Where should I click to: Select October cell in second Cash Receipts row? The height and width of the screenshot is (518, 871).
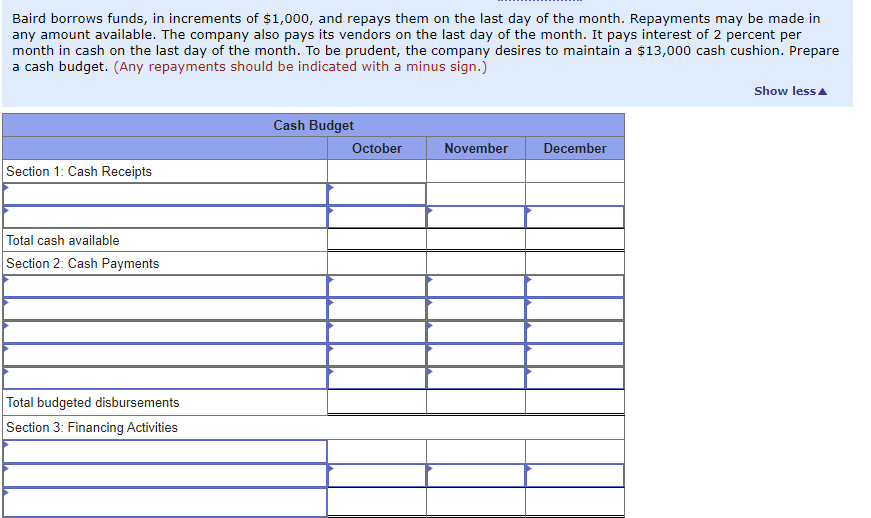(x=377, y=217)
